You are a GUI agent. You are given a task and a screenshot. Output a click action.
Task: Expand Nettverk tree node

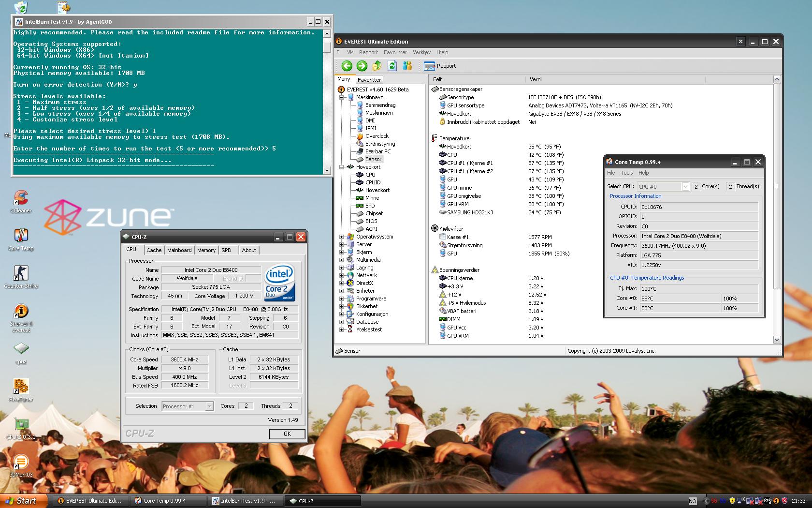coord(342,275)
